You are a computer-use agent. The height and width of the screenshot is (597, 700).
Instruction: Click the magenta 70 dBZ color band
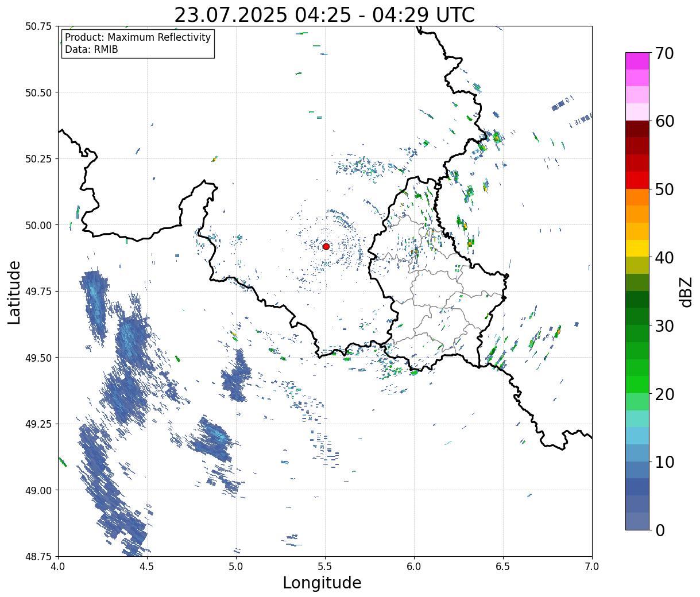[637, 61]
